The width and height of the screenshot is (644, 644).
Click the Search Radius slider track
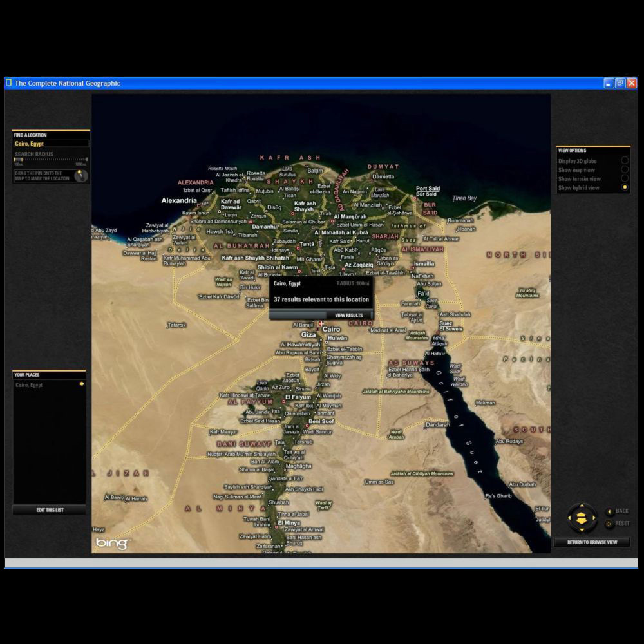(50, 160)
